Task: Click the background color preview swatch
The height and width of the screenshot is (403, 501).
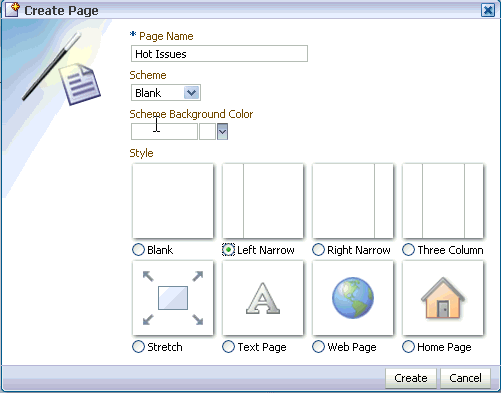Action: [x=207, y=132]
